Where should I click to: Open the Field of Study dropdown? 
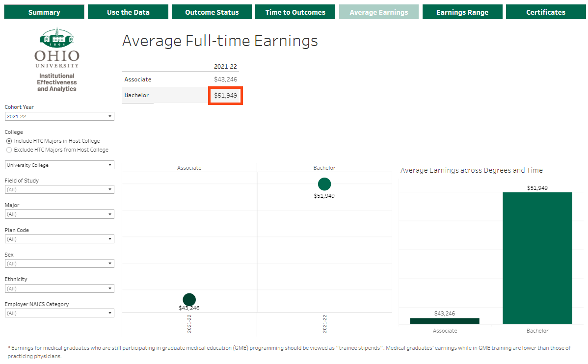point(59,190)
